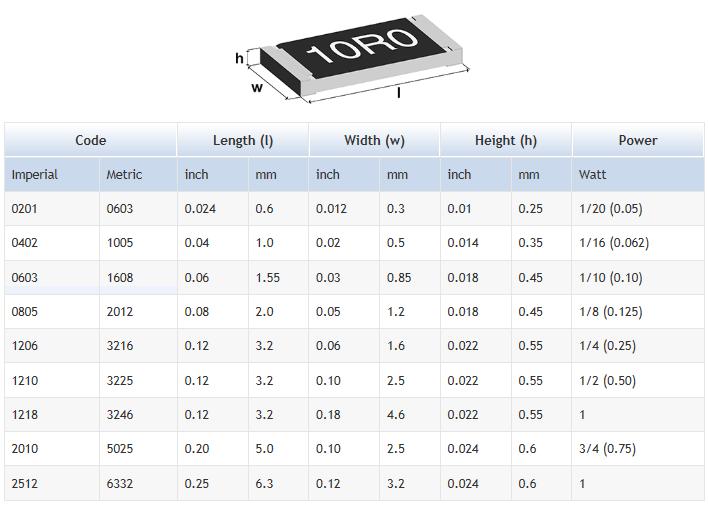Click metric code '3225'

pyautogui.click(x=120, y=380)
